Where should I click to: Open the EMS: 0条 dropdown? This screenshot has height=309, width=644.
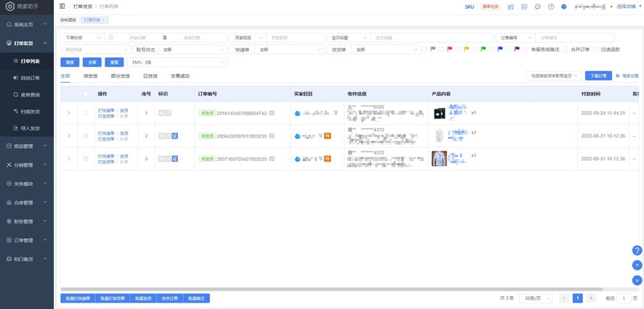[x=177, y=62]
